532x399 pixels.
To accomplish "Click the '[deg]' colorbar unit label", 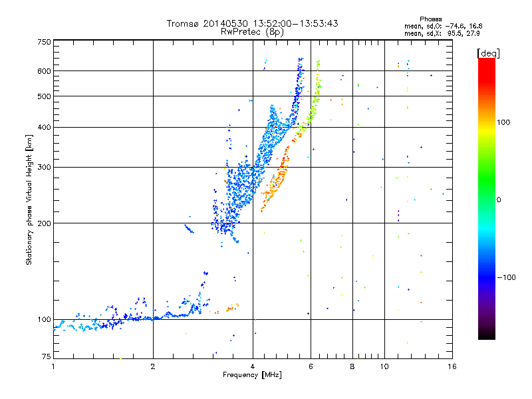I will pyautogui.click(x=488, y=53).
